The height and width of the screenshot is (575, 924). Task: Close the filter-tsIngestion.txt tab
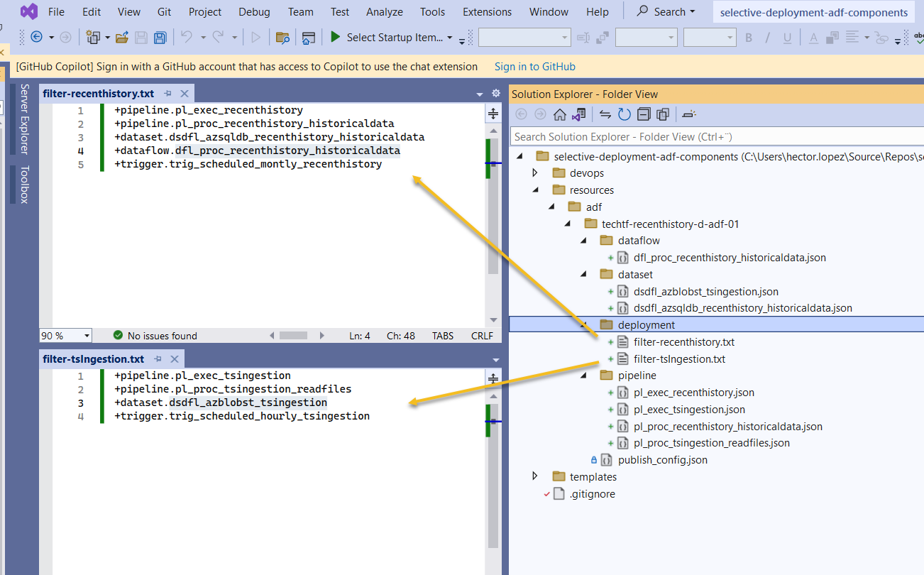point(175,359)
